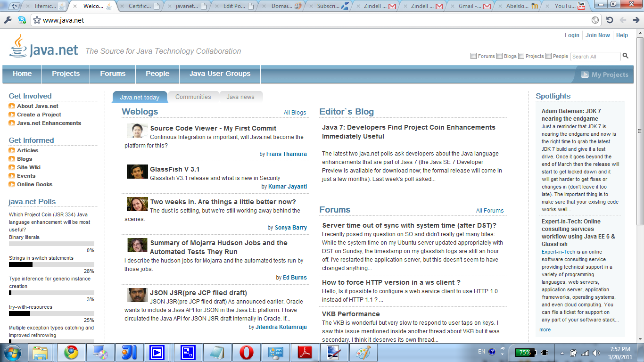644x362 pixels.
Task: Open the Online Books link in sidebar
Action: 35,184
